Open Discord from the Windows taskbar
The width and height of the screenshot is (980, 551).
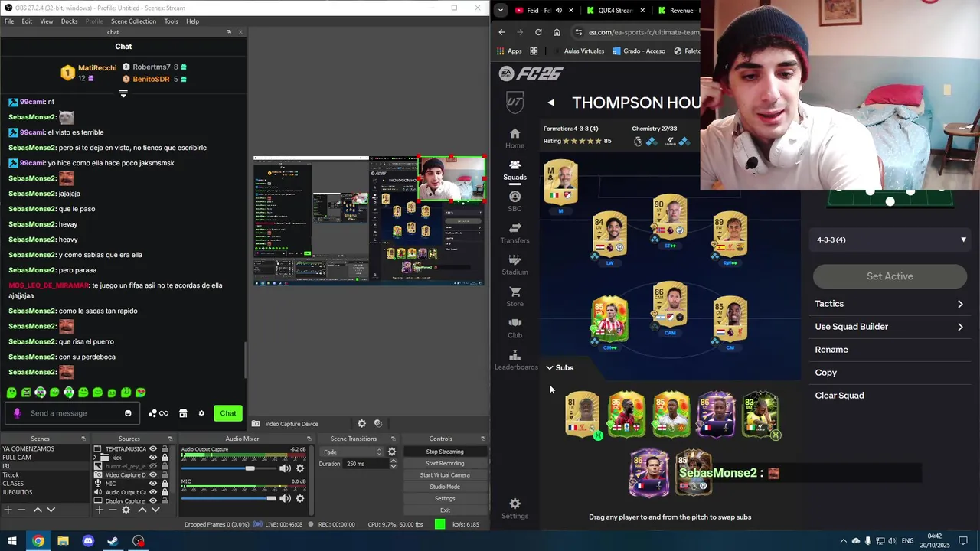pos(88,541)
